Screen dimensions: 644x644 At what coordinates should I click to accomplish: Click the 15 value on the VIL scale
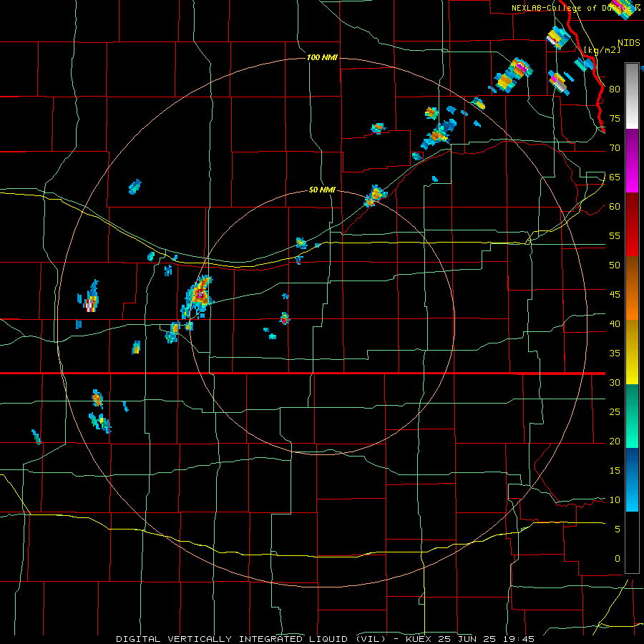615,471
